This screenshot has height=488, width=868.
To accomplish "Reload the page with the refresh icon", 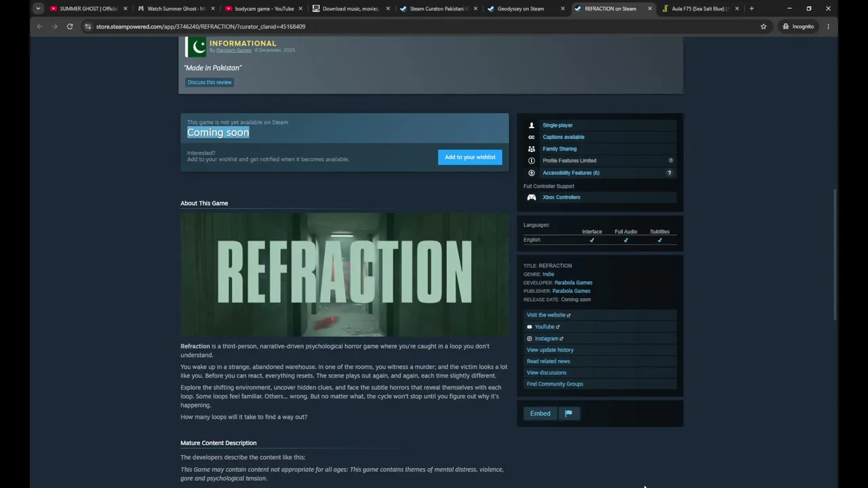I will click(70, 26).
